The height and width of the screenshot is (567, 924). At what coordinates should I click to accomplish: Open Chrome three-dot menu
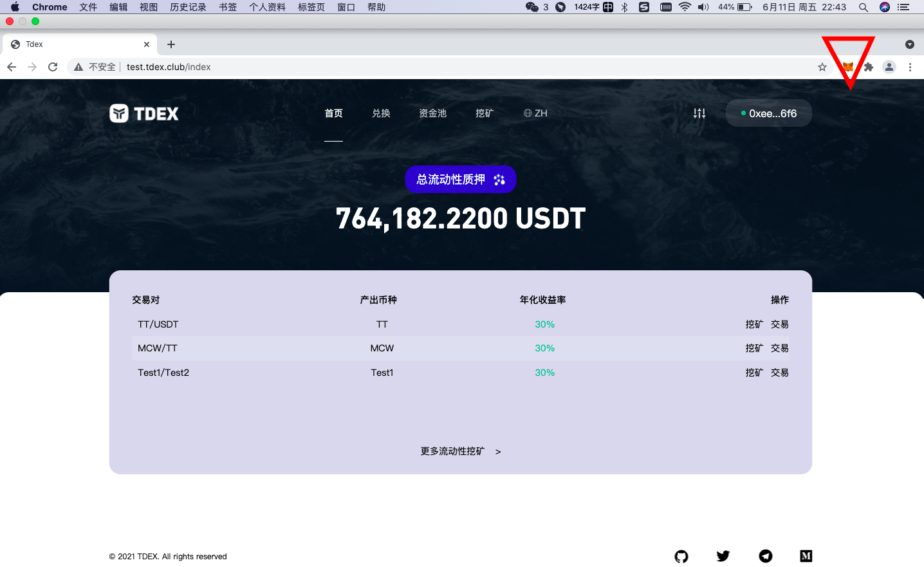click(910, 67)
